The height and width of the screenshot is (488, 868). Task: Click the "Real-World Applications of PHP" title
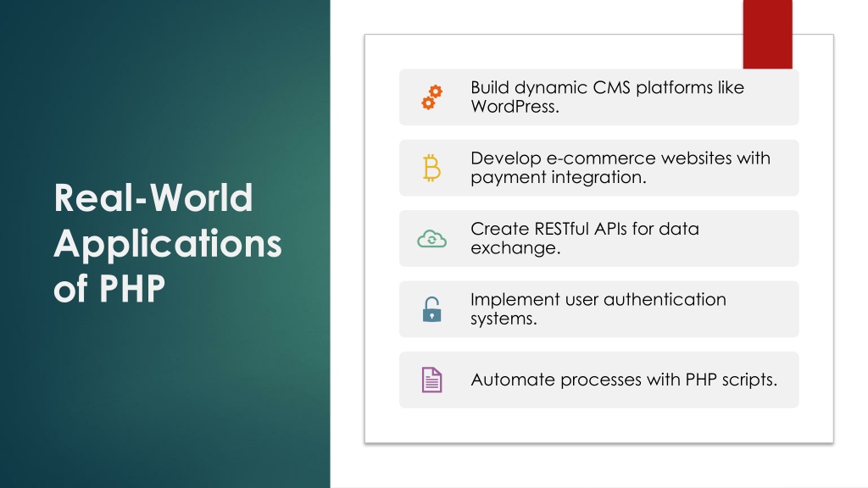[x=168, y=243]
